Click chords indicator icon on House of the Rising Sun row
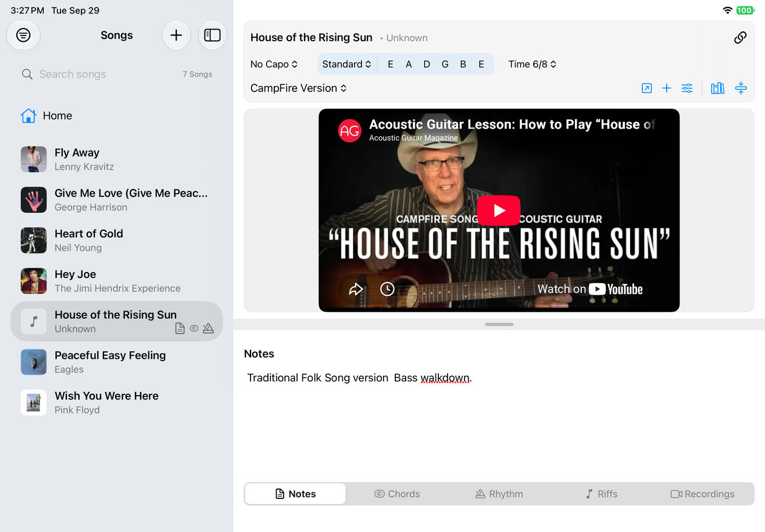The width and height of the screenshot is (765, 532). (x=194, y=329)
